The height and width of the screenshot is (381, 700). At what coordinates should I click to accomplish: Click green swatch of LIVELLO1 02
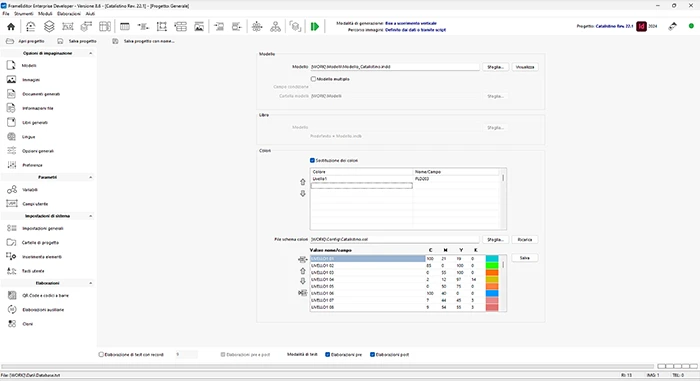[492, 266]
